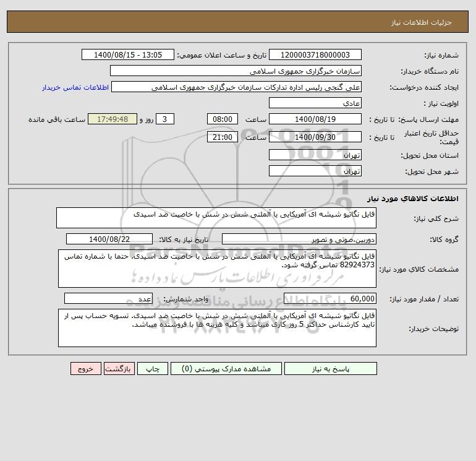Click the 'گروه کالا:' label

tap(444, 239)
